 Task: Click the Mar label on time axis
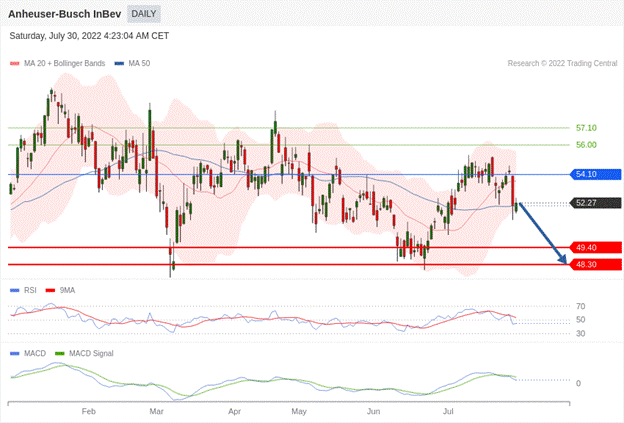tap(156, 411)
